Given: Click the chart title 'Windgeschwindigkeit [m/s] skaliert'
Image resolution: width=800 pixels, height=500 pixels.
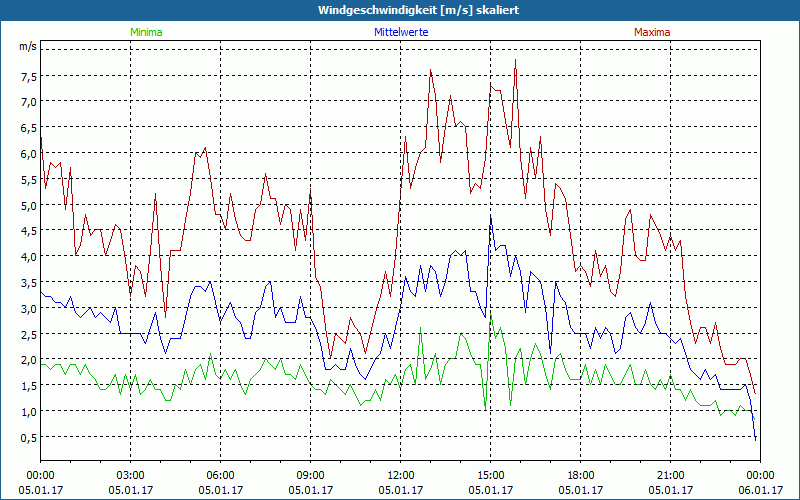Looking at the screenshot, I should pos(418,10).
